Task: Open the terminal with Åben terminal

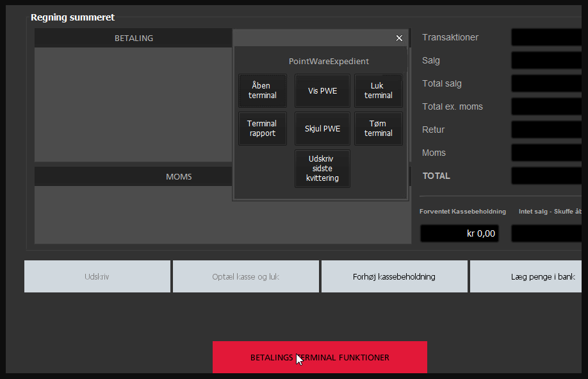Action: tap(262, 90)
